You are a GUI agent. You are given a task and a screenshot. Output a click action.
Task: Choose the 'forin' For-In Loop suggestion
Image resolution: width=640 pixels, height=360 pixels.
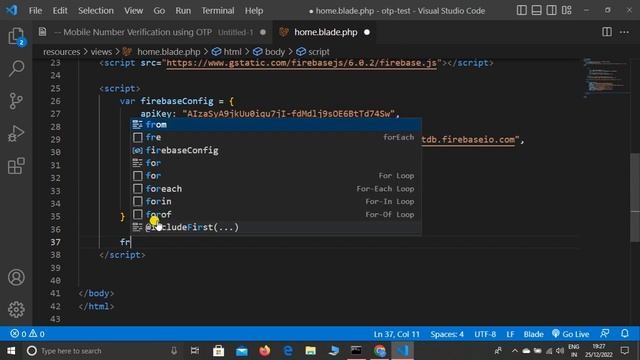click(x=276, y=201)
